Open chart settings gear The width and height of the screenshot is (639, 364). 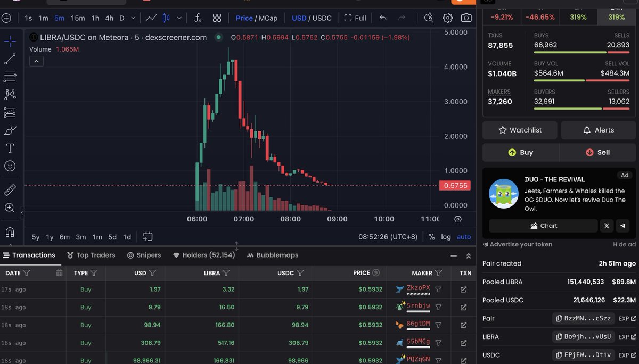448,18
